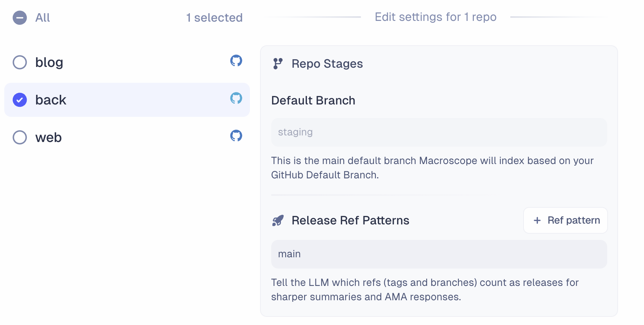644x325 pixels.
Task: Click the blog repository name
Action: coord(49,62)
